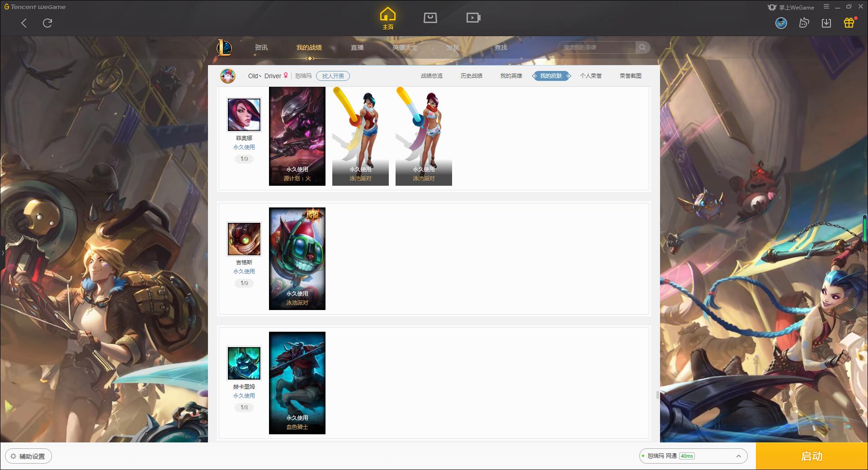This screenshot has height=470, width=868.
Task: Open the 查找 tab
Action: tap(501, 47)
